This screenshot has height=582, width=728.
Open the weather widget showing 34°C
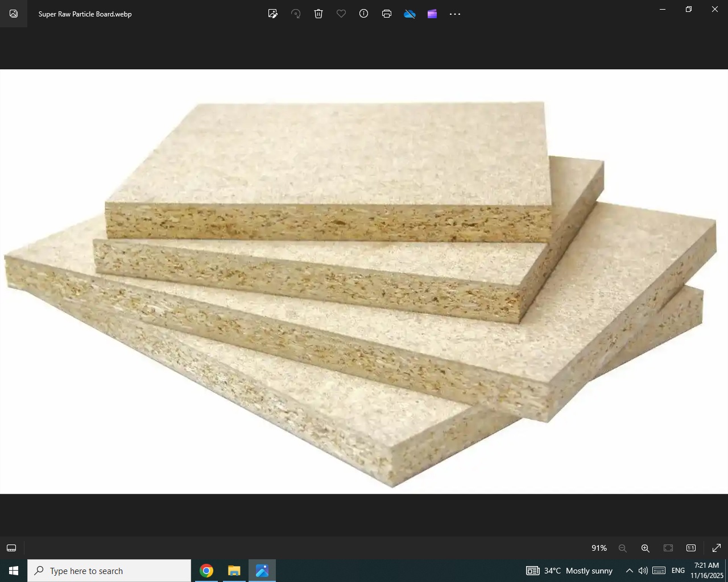(569, 571)
